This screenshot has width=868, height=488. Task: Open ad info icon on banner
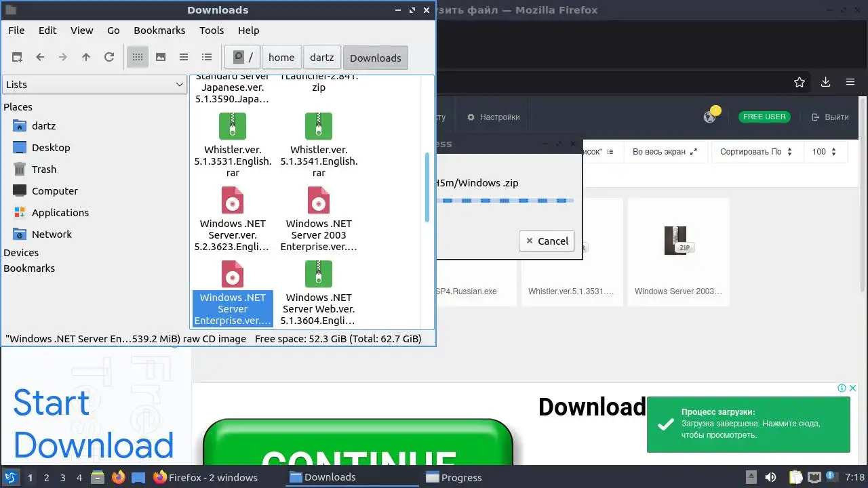tap(841, 388)
